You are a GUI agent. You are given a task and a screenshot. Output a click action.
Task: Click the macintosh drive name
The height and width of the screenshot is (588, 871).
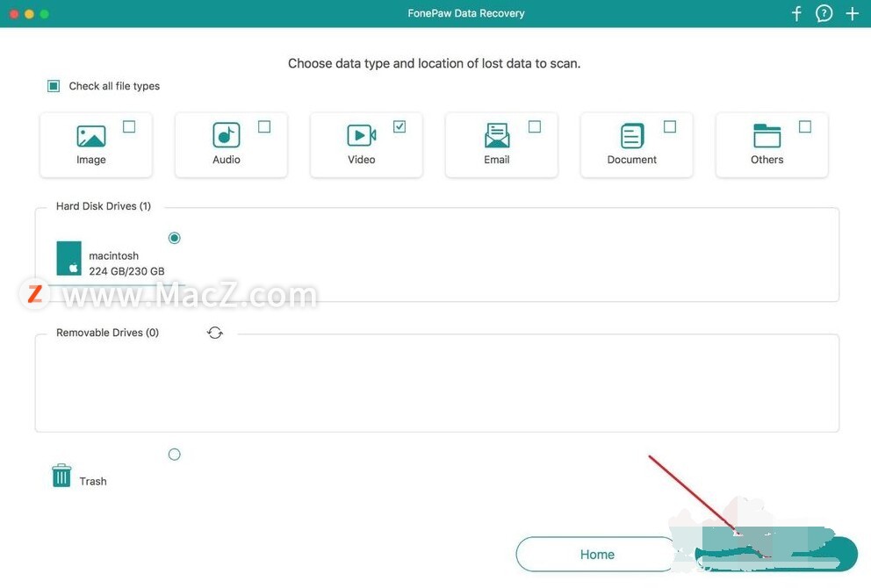coord(114,256)
